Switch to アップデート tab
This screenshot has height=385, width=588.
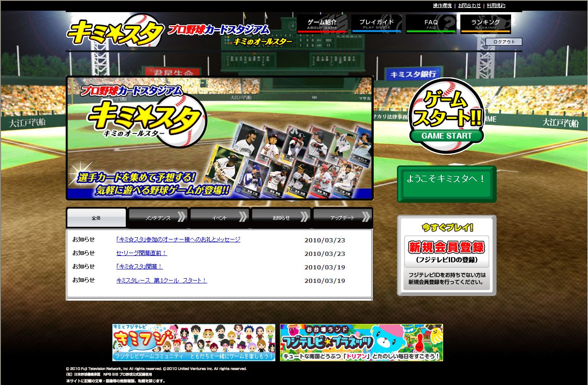point(342,218)
